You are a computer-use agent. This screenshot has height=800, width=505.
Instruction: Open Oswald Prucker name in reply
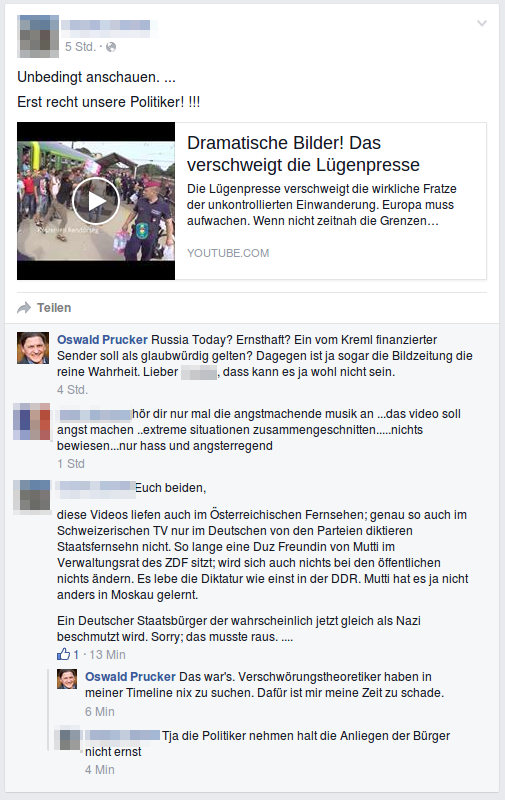click(x=130, y=677)
